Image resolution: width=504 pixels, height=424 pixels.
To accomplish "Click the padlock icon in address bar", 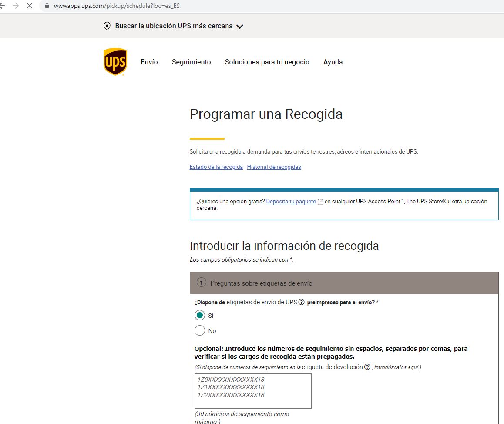I will [x=47, y=6].
